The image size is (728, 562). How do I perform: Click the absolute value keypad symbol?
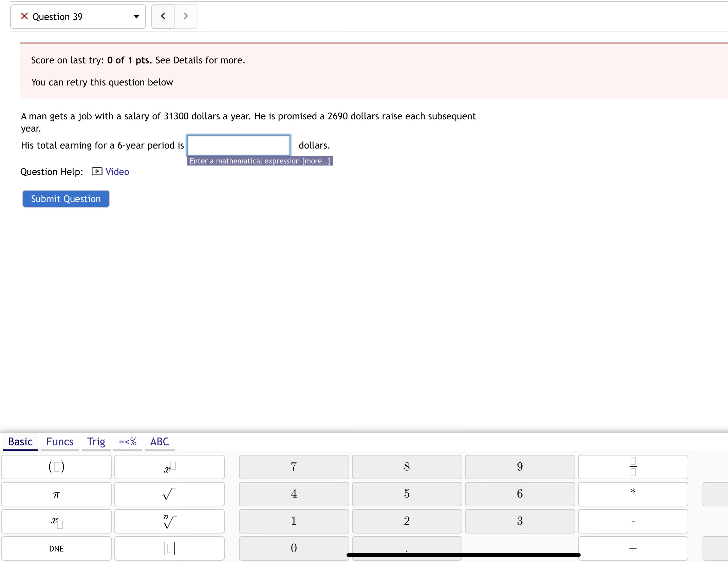169,548
